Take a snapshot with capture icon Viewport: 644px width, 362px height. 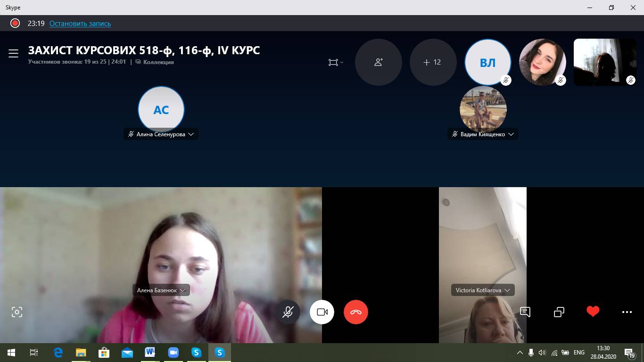coord(17,312)
